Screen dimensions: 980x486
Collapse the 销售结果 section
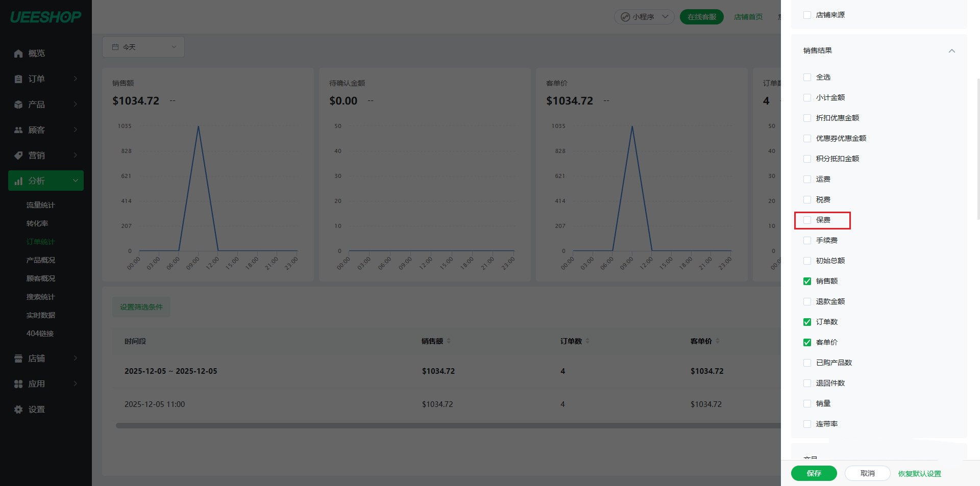[951, 50]
